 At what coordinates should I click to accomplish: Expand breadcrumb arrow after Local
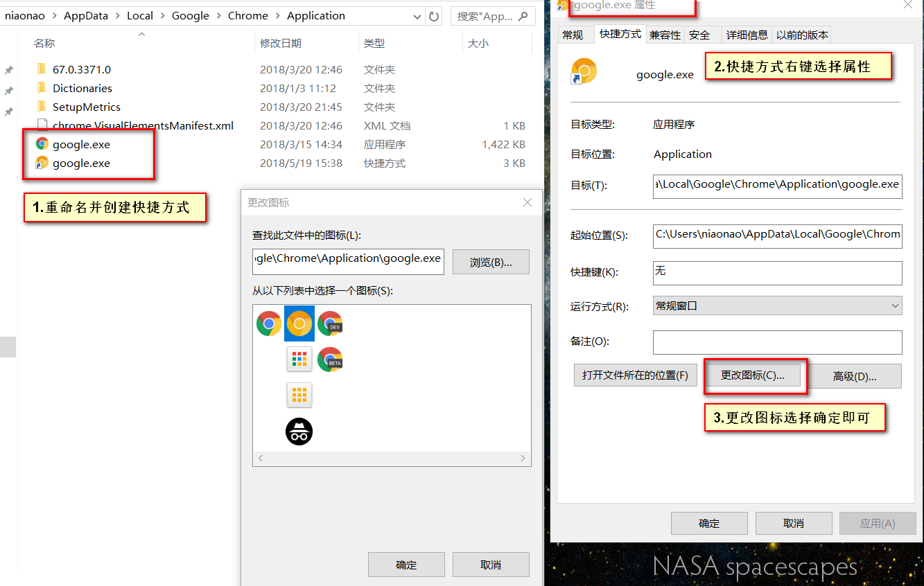[x=162, y=16]
